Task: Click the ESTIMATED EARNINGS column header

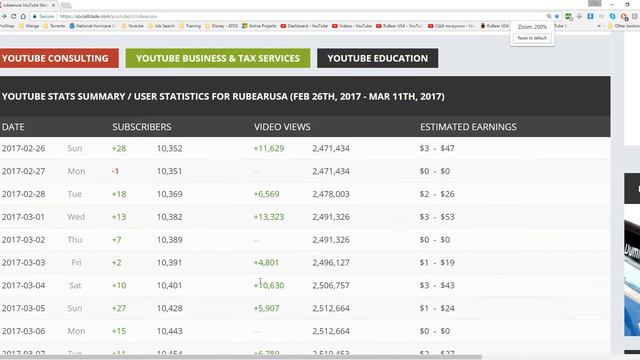Action: [468, 127]
